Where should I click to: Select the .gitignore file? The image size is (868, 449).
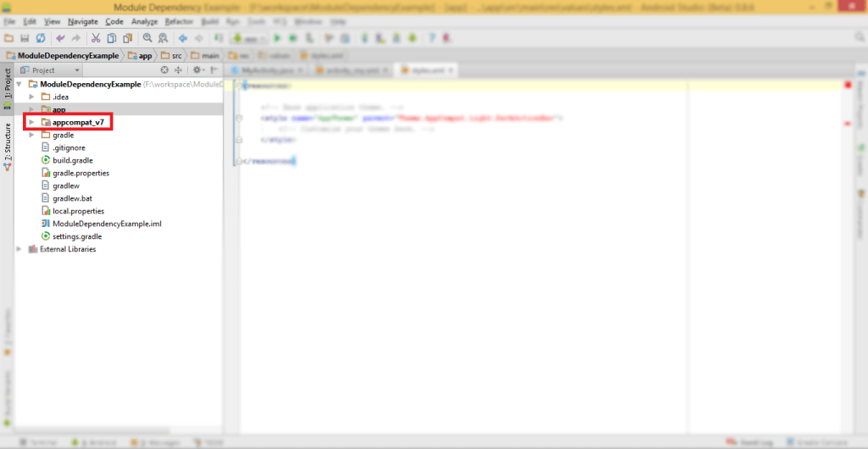pos(70,147)
